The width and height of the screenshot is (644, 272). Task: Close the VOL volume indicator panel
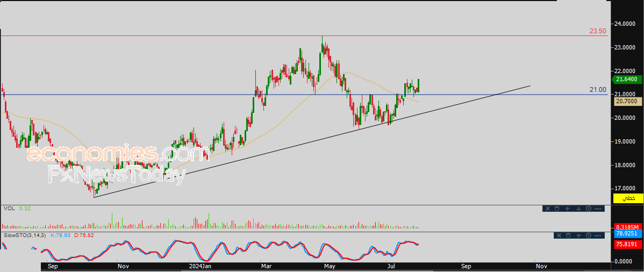click(x=547, y=209)
